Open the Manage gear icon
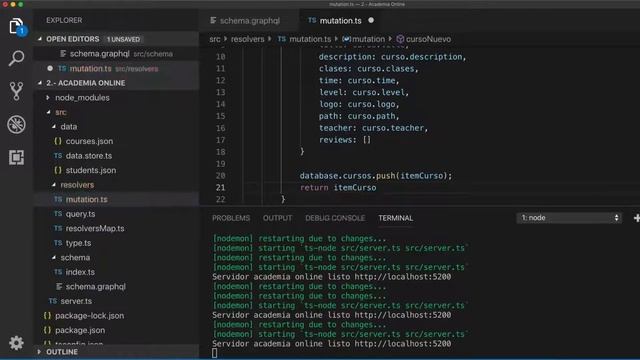Viewport: 640px width, 360px height. click(x=16, y=343)
